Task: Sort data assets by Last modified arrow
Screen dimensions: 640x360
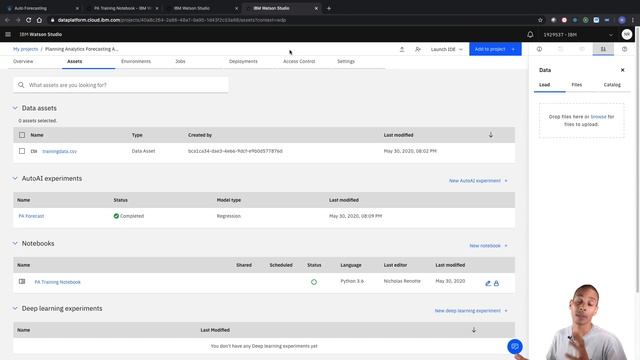Action: (491, 135)
